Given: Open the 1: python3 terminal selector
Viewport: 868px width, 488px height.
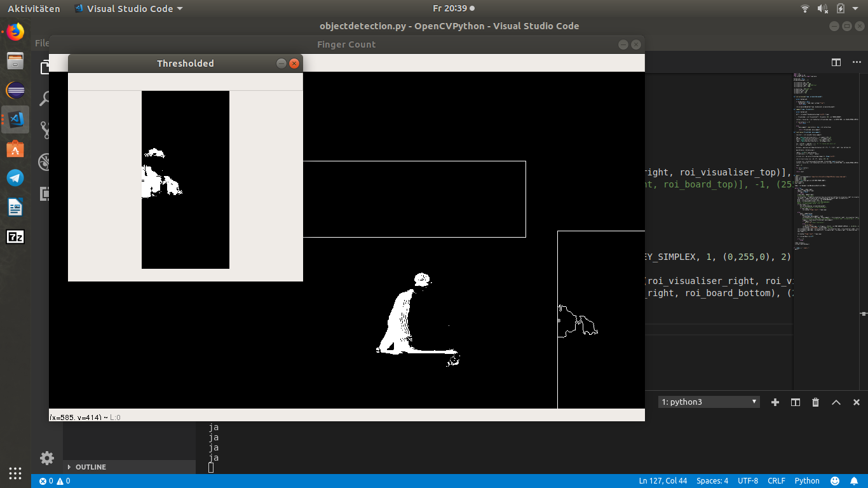Looking at the screenshot, I should coord(707,402).
